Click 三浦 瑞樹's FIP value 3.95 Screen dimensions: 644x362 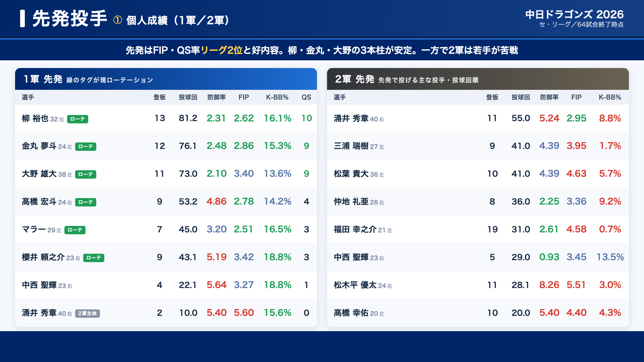point(577,146)
